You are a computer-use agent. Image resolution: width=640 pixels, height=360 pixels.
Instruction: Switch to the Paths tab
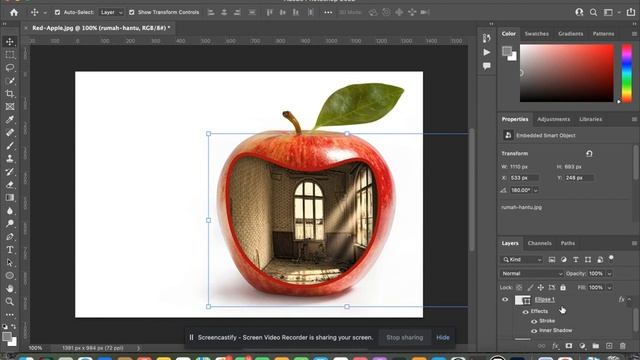pyautogui.click(x=567, y=243)
